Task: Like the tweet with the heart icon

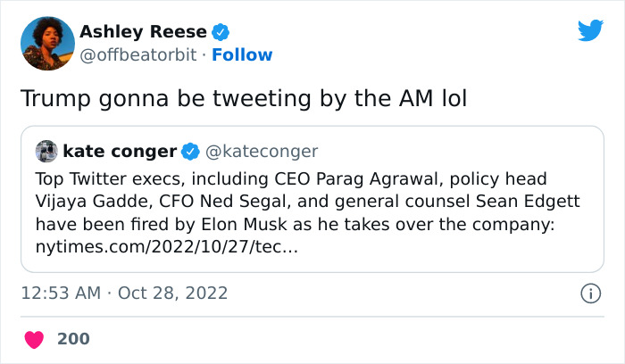Action: [34, 340]
